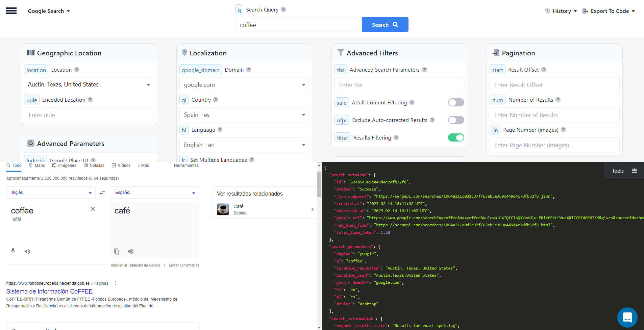Play pronunciation with the speaker icon

pyautogui.click(x=27, y=251)
